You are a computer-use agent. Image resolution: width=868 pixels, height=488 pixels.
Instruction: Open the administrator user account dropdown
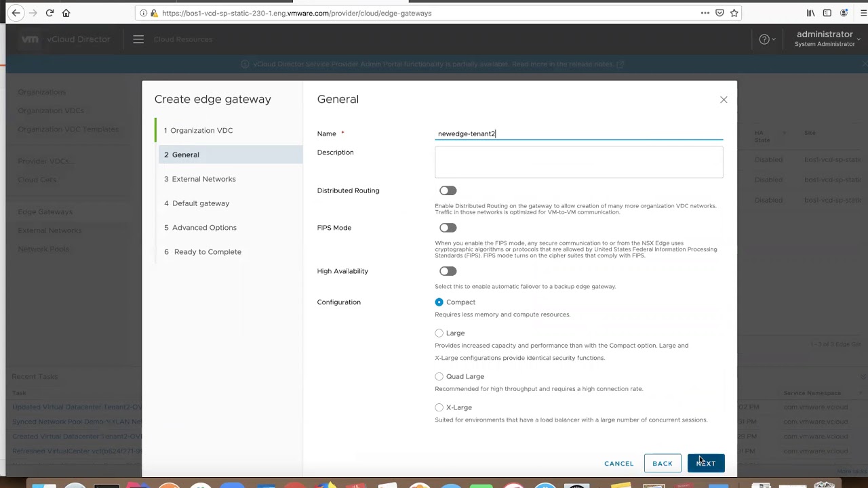[x=825, y=39]
